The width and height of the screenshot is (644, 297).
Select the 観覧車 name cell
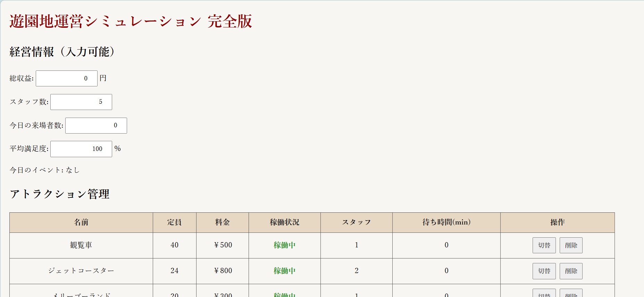click(81, 245)
